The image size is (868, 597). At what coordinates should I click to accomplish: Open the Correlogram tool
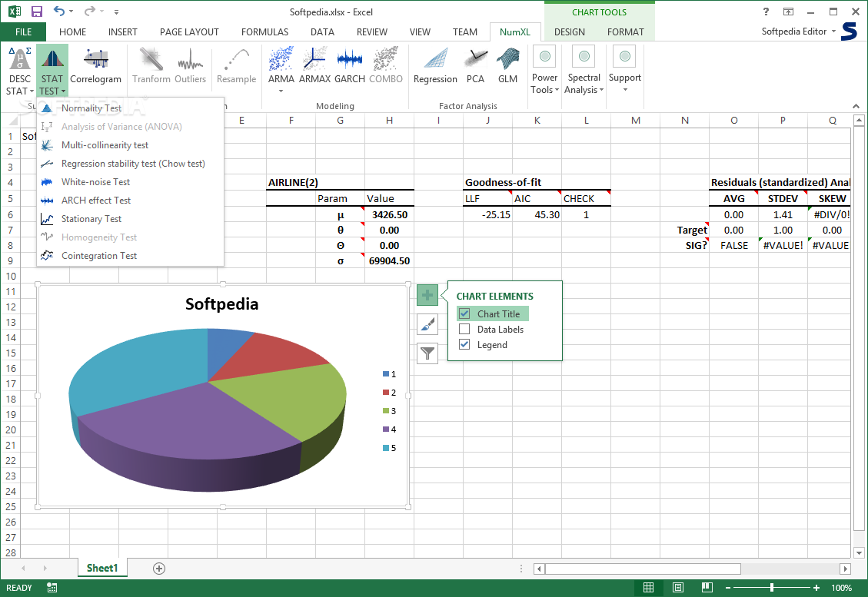pos(96,67)
